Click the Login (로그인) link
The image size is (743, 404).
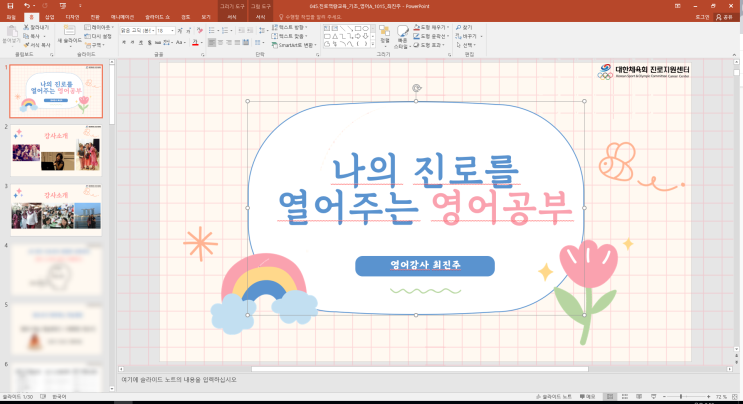[x=700, y=17]
